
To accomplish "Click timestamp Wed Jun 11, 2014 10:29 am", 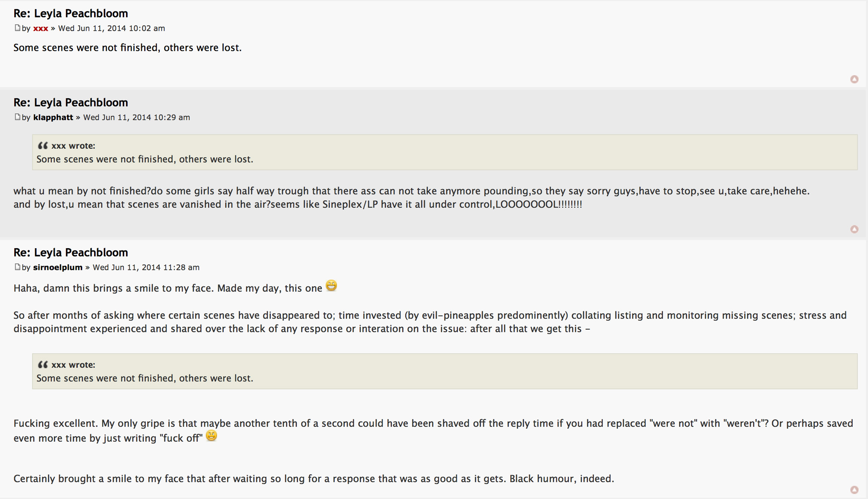I will click(x=136, y=117).
